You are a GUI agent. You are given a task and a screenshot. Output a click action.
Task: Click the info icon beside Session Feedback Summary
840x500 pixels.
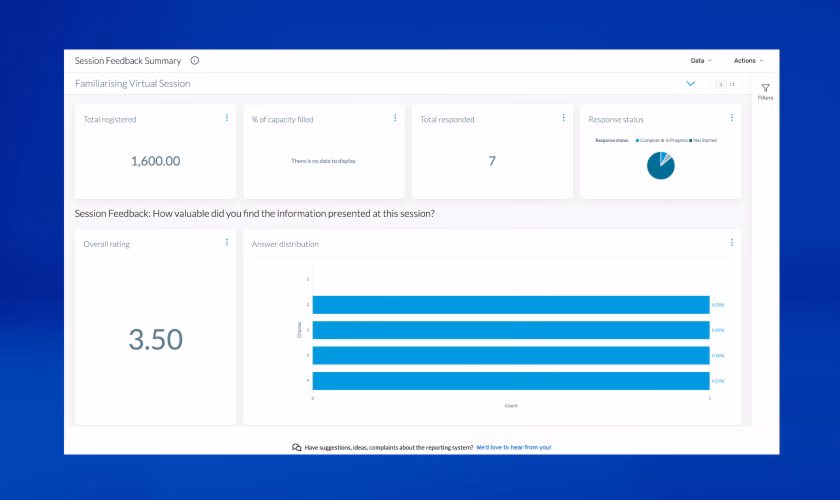194,61
